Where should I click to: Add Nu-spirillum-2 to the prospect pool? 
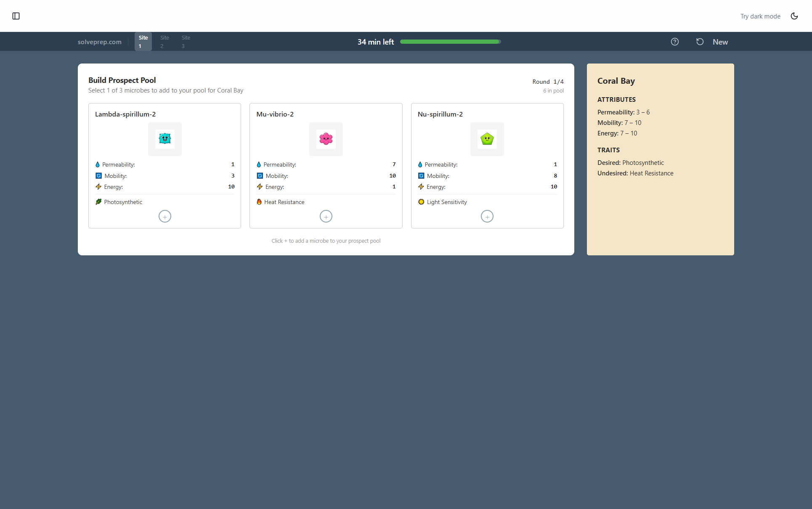[487, 216]
